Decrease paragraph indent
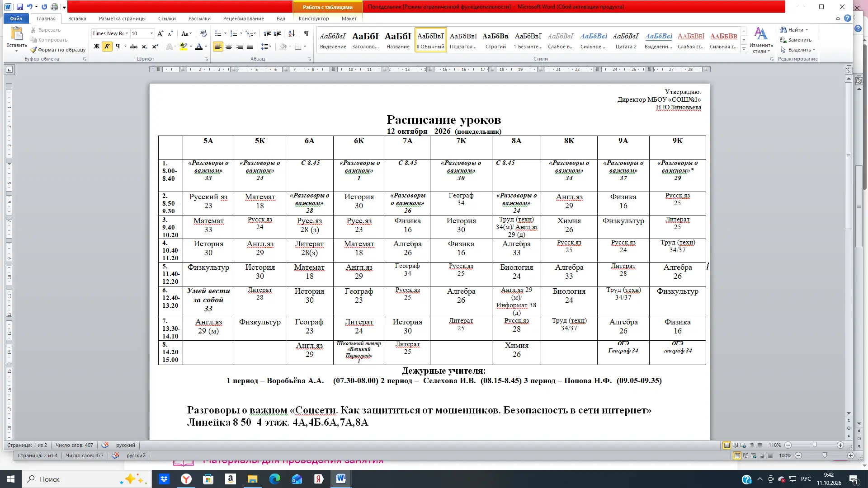This screenshot has height=488, width=868. (x=267, y=33)
